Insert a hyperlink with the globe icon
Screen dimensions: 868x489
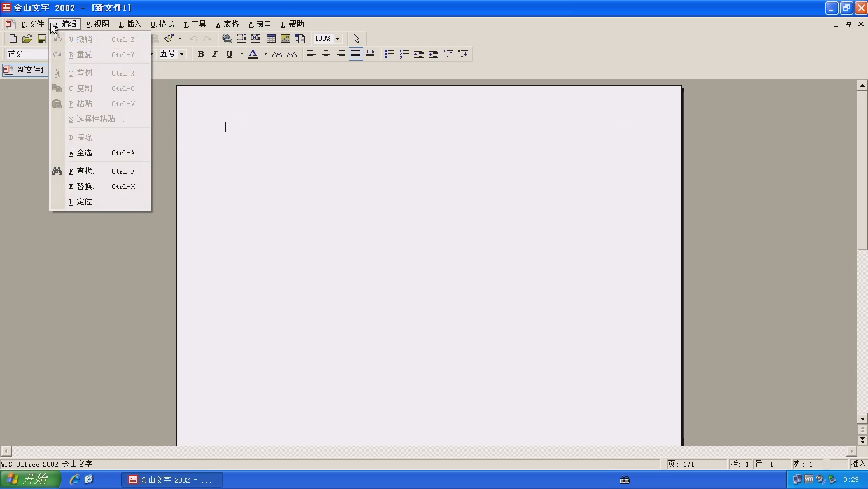pyautogui.click(x=227, y=39)
